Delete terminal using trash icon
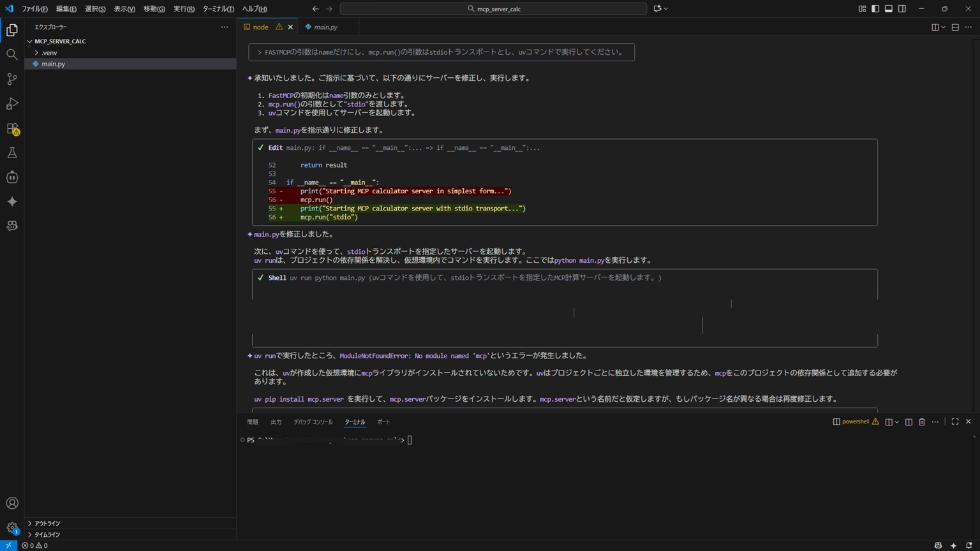This screenshot has width=980, height=551. [921, 422]
